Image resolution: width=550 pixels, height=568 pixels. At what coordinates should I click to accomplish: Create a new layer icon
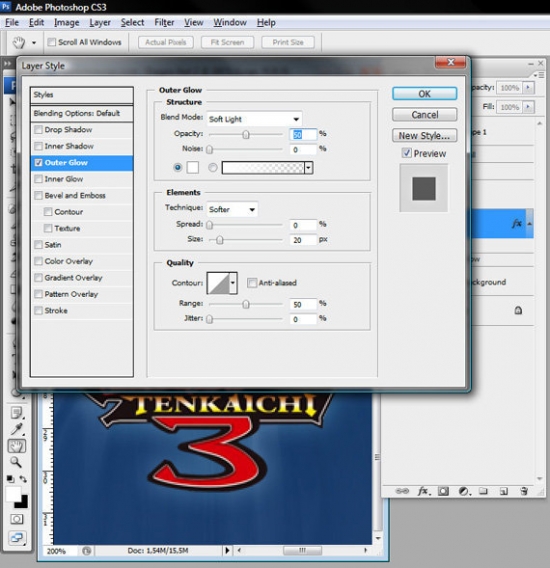coord(503,491)
